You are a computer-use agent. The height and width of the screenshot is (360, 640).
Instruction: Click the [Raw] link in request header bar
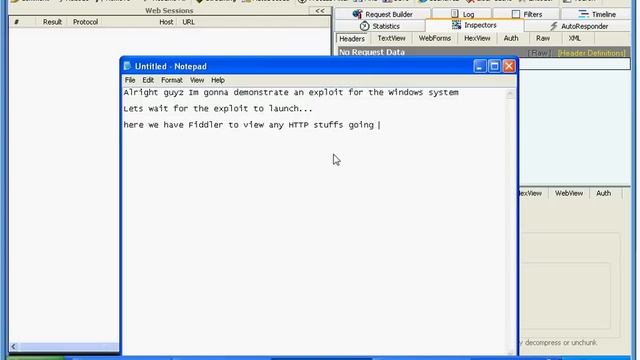(539, 53)
